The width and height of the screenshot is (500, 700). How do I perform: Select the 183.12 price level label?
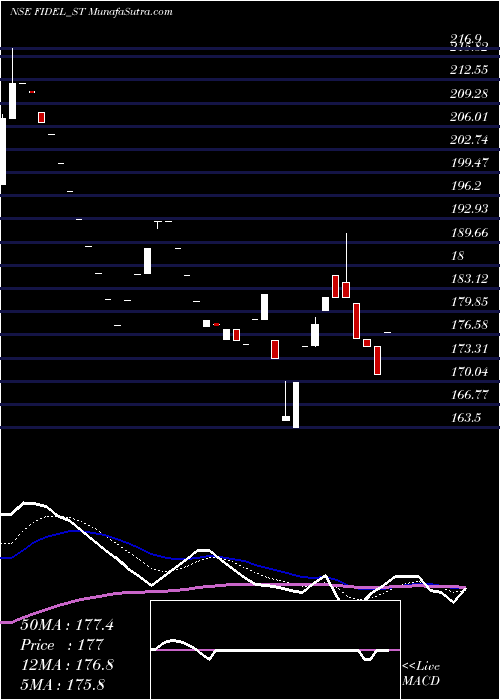click(x=469, y=279)
